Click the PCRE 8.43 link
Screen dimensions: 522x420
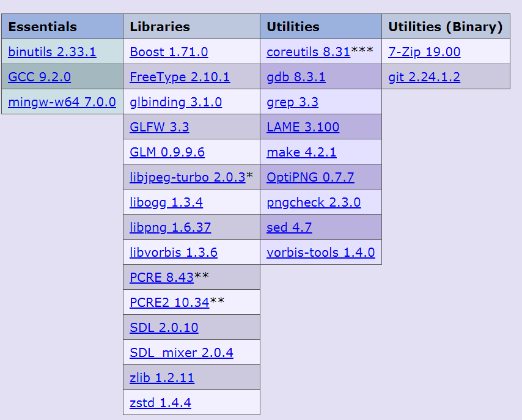click(161, 278)
